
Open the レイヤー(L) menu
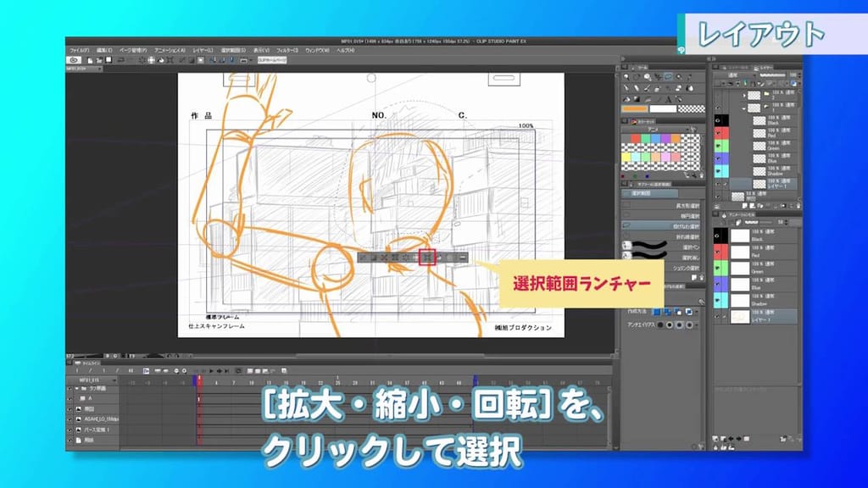tap(203, 50)
